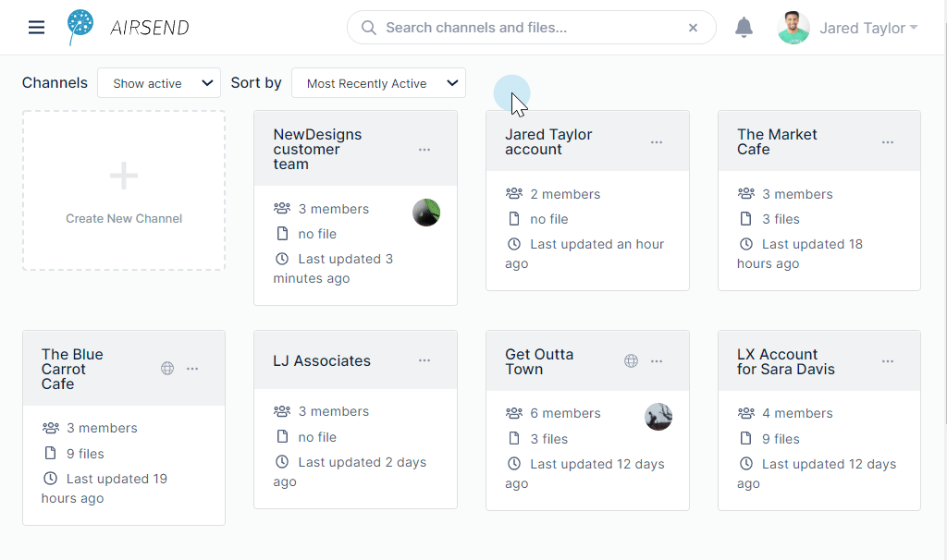
Task: Open the Jared Taylor user menu
Action: click(x=868, y=28)
